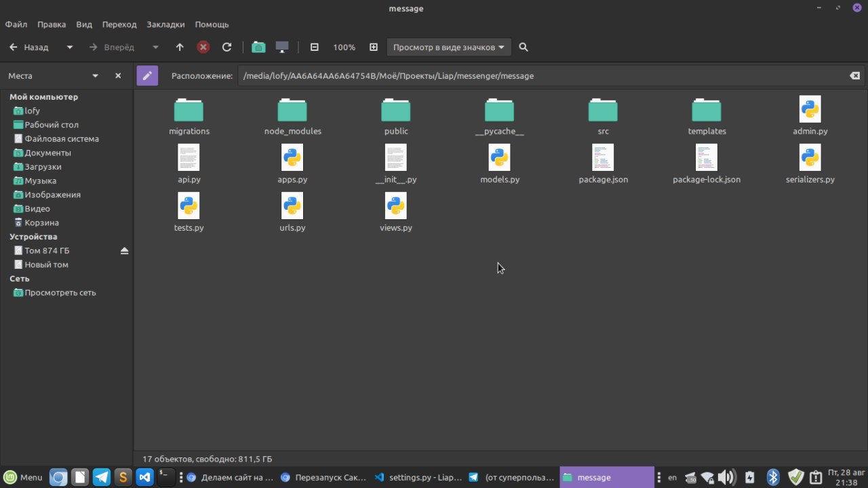Select the __pycache__ folder

tap(500, 116)
